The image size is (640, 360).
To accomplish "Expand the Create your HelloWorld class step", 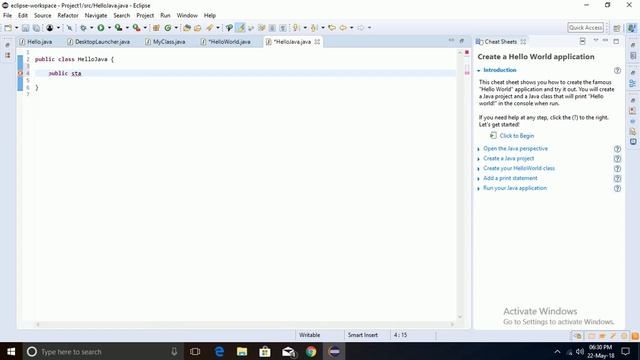I will pyautogui.click(x=479, y=169).
